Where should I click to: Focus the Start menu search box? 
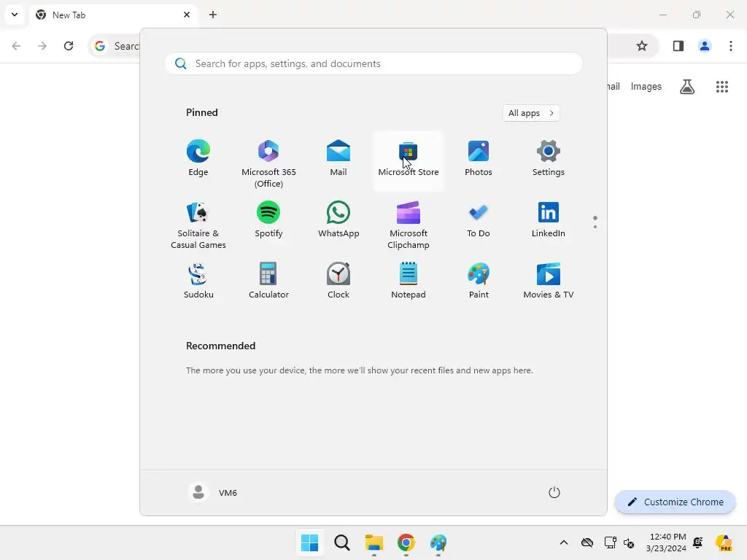[x=373, y=64]
